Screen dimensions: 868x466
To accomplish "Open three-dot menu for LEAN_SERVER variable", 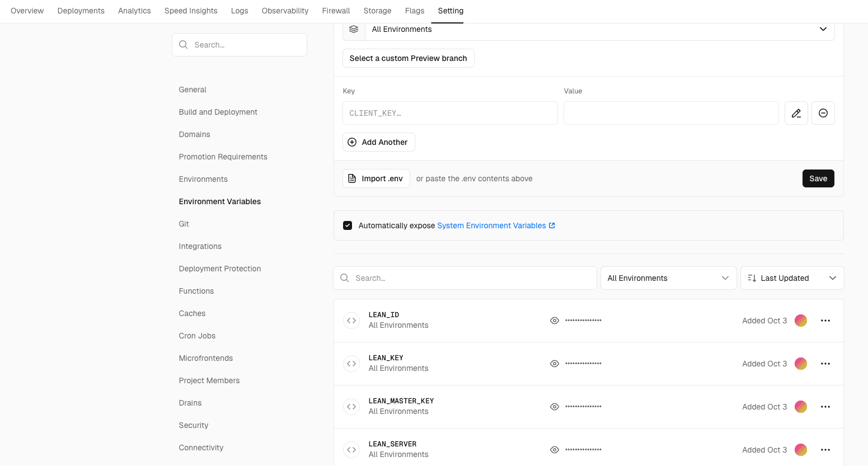I will pyautogui.click(x=825, y=450).
